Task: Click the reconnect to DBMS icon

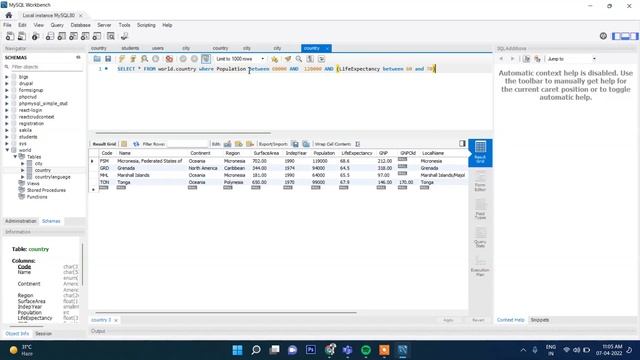Action: (124, 36)
